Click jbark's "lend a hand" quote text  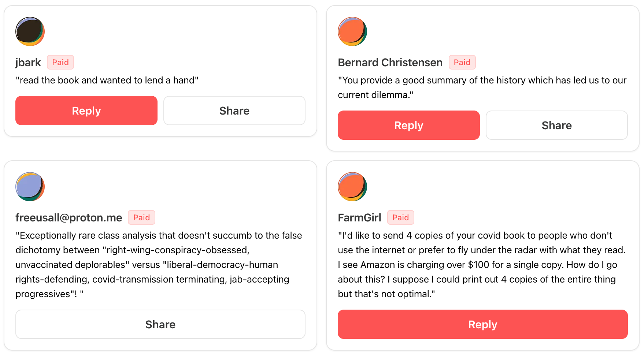click(x=107, y=81)
